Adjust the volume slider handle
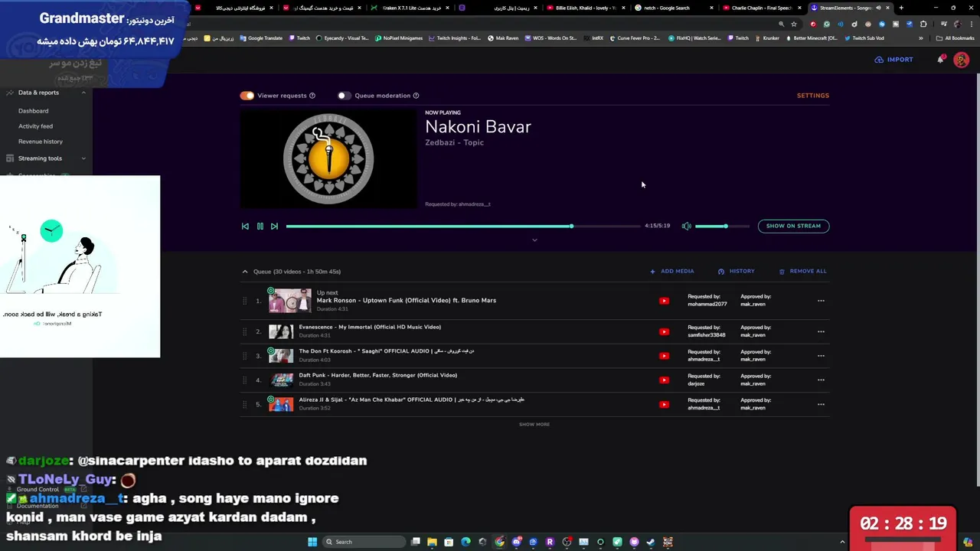This screenshot has width=980, height=551. tap(725, 226)
